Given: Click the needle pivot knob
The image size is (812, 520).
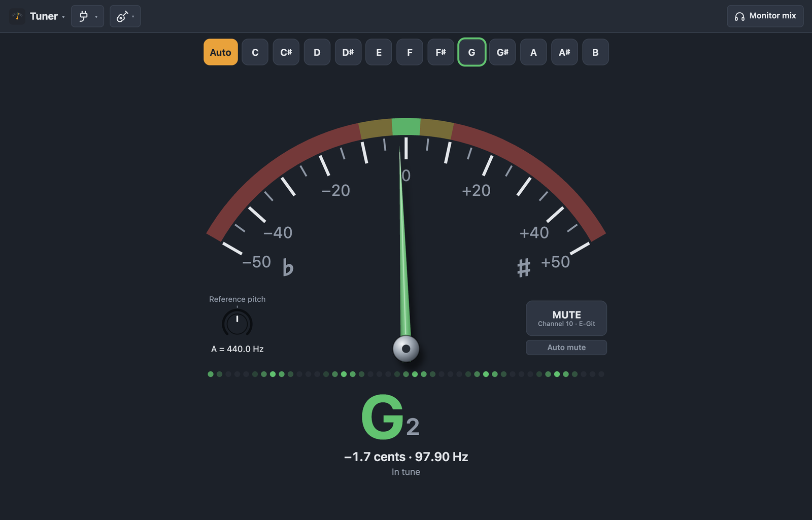Looking at the screenshot, I should (x=406, y=349).
